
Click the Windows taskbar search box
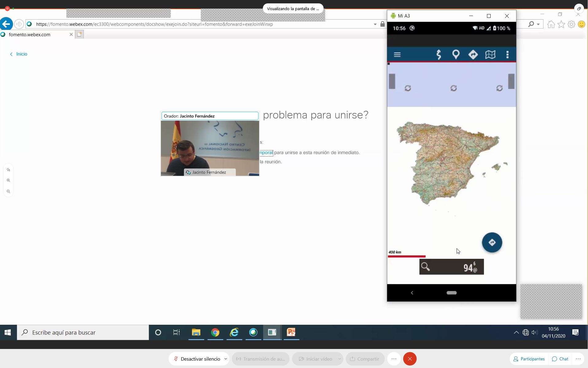[x=83, y=332]
